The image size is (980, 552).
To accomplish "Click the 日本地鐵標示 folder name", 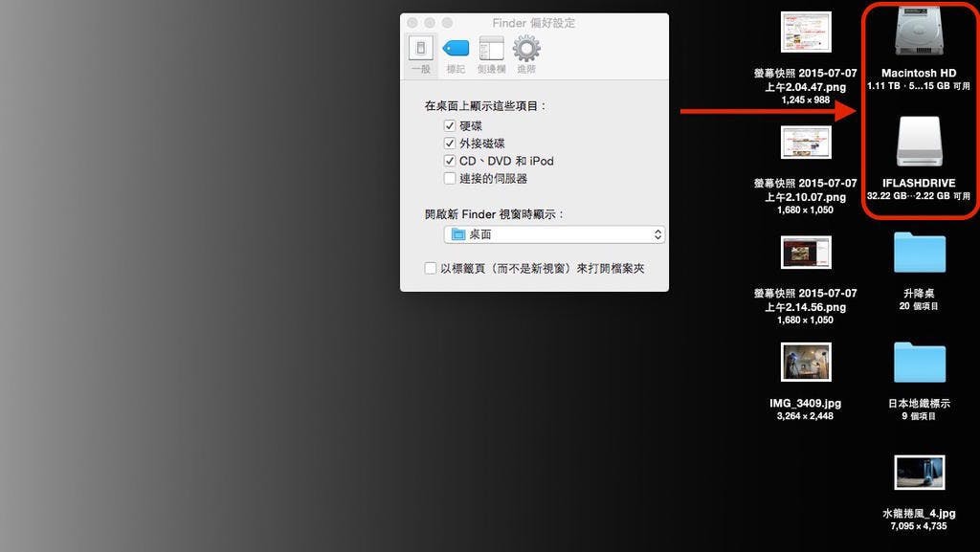I will point(919,404).
